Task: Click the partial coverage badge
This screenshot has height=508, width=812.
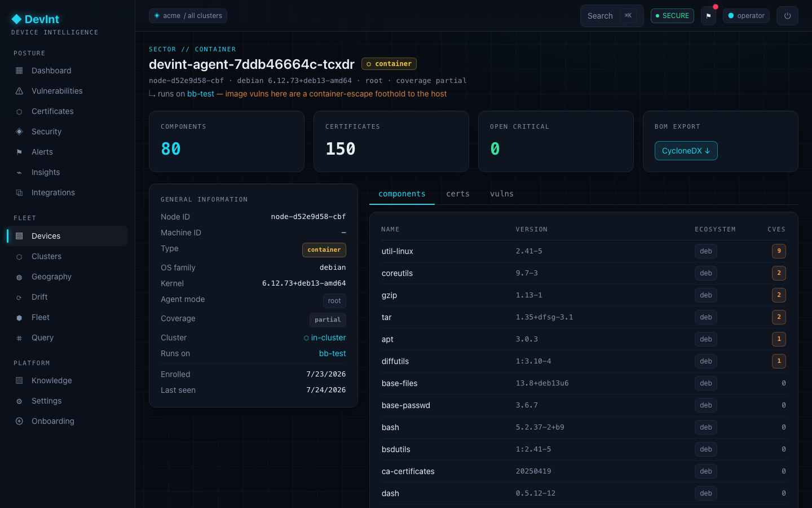Action: point(328,320)
